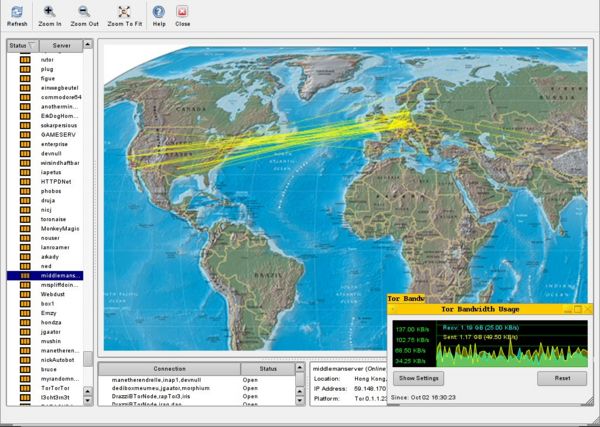Click the Show Settings button
Screen dimensions: 600x427
click(x=419, y=378)
